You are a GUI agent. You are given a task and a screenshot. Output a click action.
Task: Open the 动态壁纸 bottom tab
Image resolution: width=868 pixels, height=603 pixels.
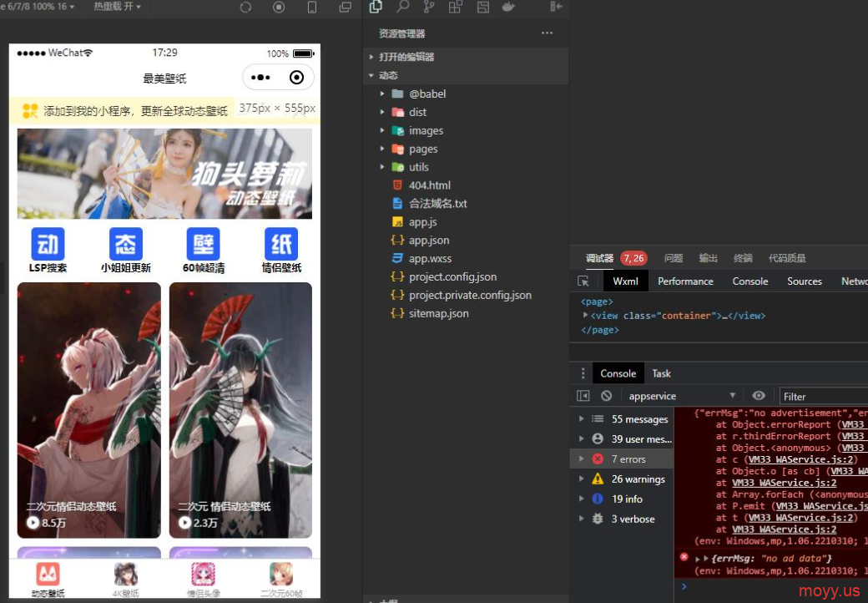point(48,580)
